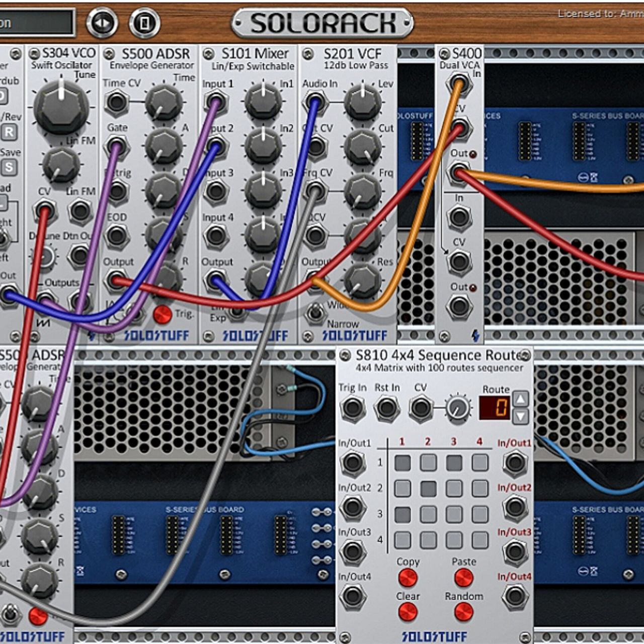Click the S400 VCA second channel Out jack
The height and width of the screenshot is (644, 644).
coord(459,306)
